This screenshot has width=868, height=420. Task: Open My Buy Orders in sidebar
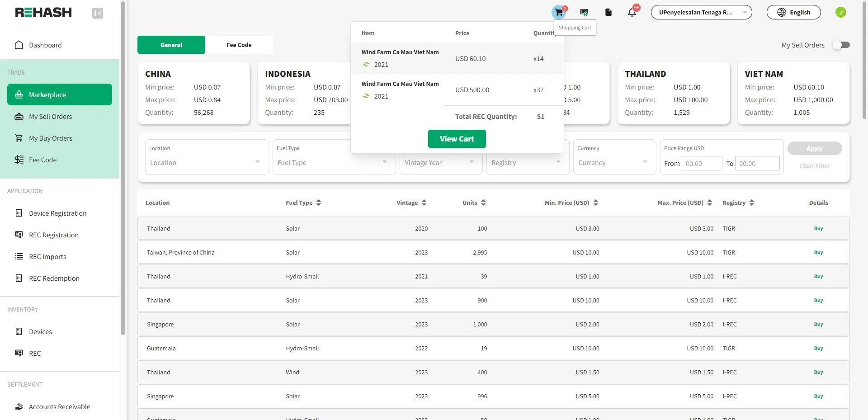pyautogui.click(x=60, y=138)
